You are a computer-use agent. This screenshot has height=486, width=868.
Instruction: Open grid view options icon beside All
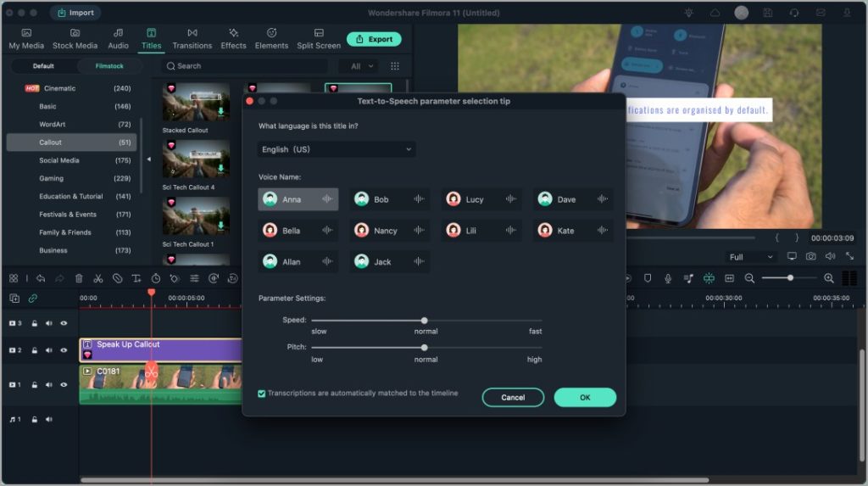tap(395, 66)
